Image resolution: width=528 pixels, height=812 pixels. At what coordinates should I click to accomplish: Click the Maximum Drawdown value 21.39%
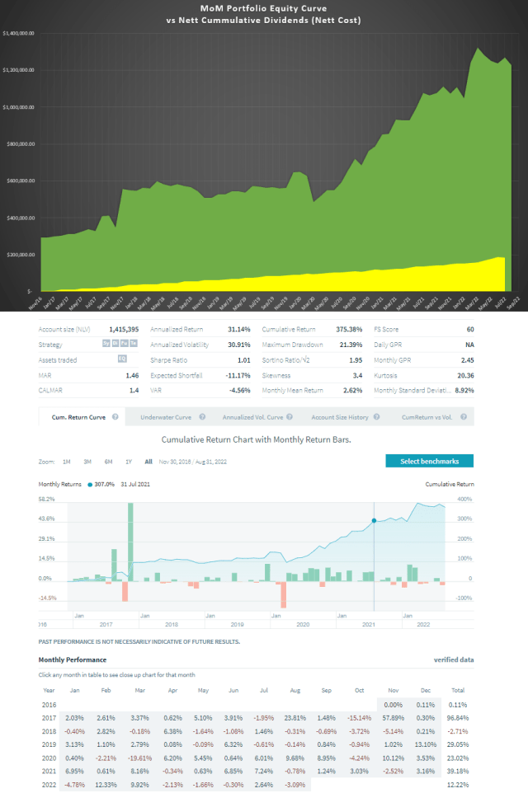tap(351, 345)
